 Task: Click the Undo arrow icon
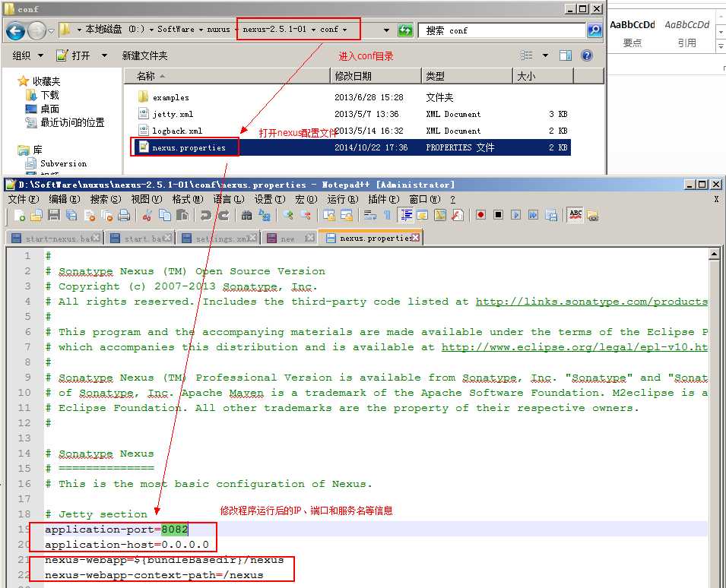[x=206, y=215]
